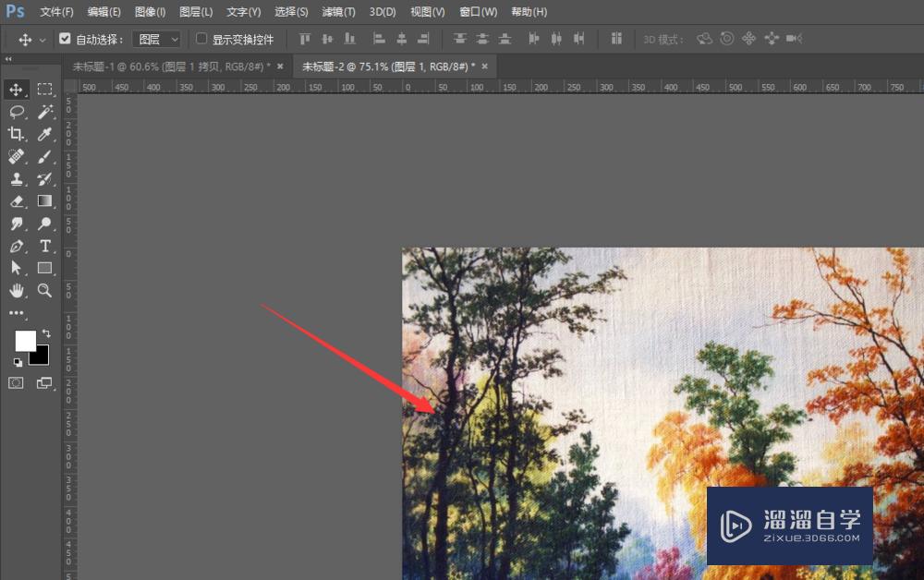Align top edges of layers

click(305, 39)
